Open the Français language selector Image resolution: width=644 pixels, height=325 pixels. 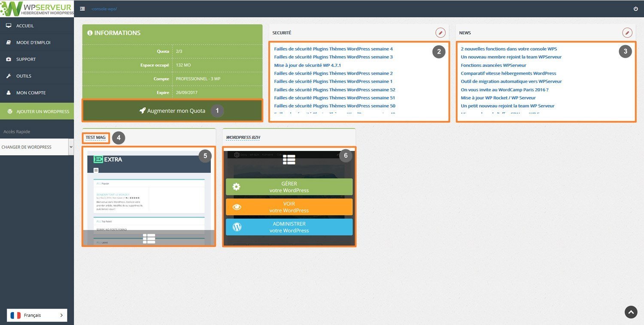[37, 315]
